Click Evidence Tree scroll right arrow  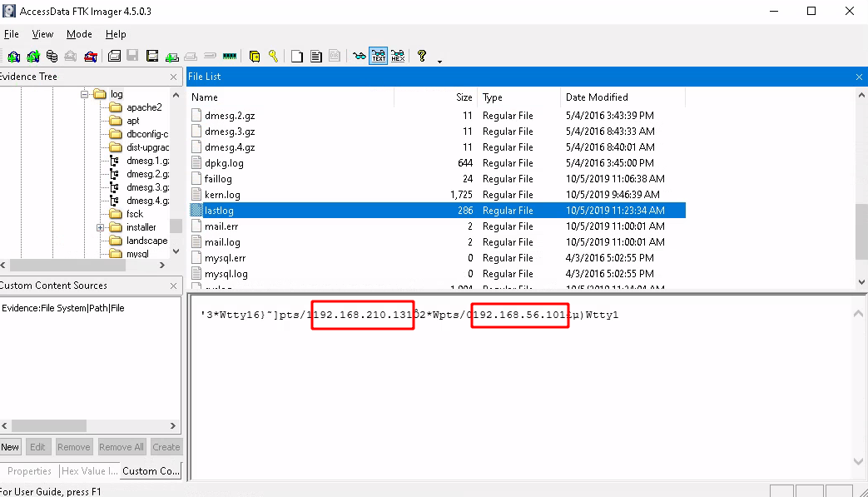161,266
